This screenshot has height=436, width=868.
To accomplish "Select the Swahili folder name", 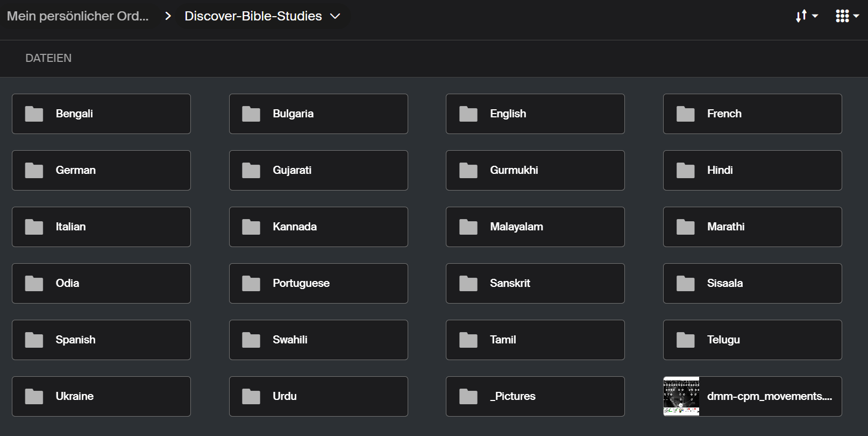I will point(290,340).
